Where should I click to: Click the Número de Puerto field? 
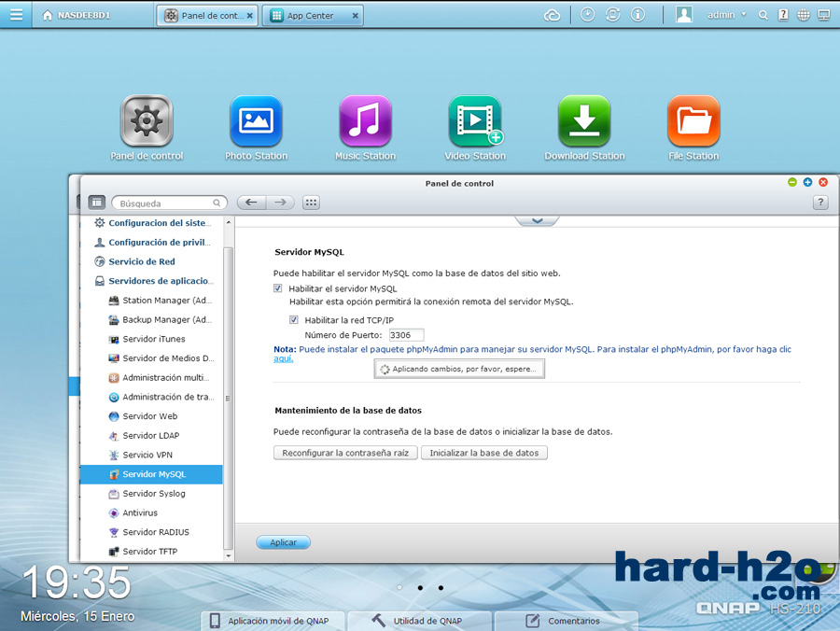(406, 335)
